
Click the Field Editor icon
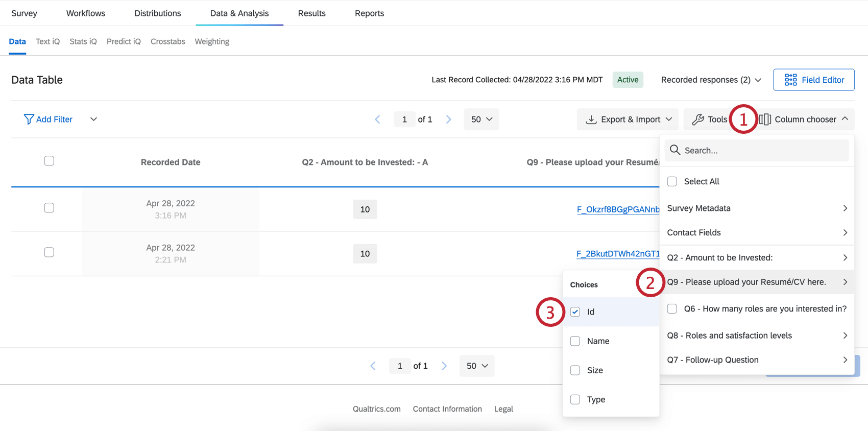click(x=790, y=80)
